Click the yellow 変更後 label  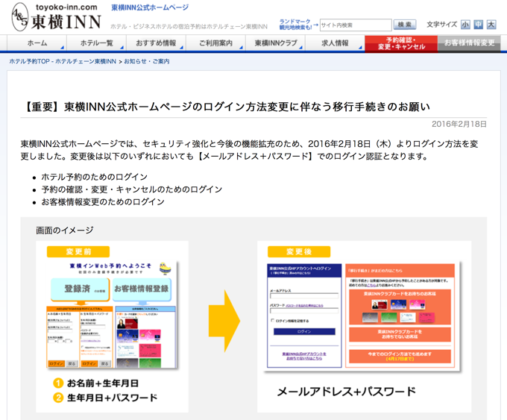pos(299,251)
